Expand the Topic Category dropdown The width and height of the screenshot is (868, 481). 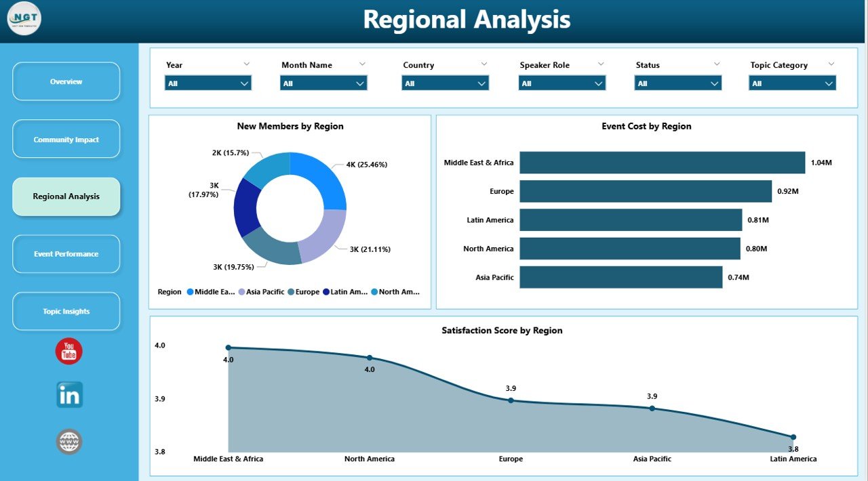tap(792, 83)
